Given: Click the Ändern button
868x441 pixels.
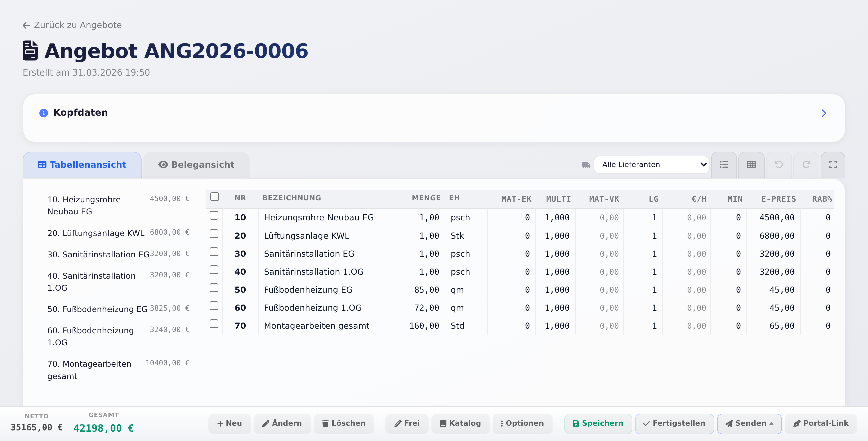Looking at the screenshot, I should (x=282, y=424).
